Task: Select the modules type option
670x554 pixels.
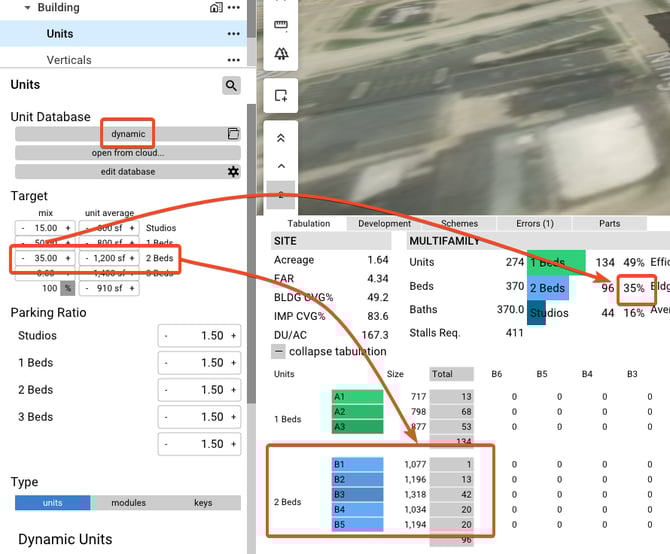Action: pyautogui.click(x=128, y=503)
